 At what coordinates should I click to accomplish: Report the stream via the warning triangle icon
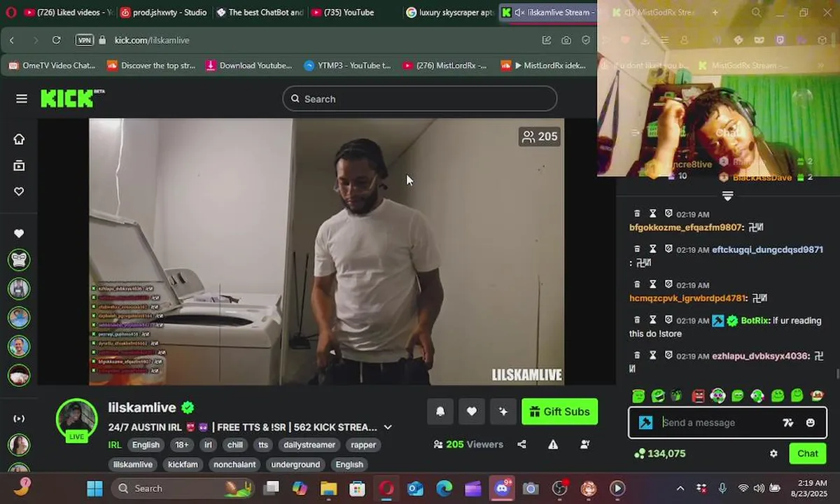553,444
